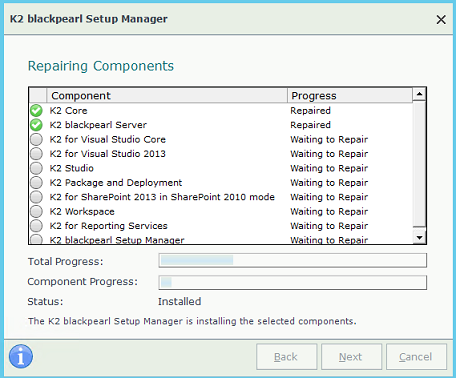Close the Setup Manager window
This screenshot has height=378, width=456.
click(x=441, y=20)
